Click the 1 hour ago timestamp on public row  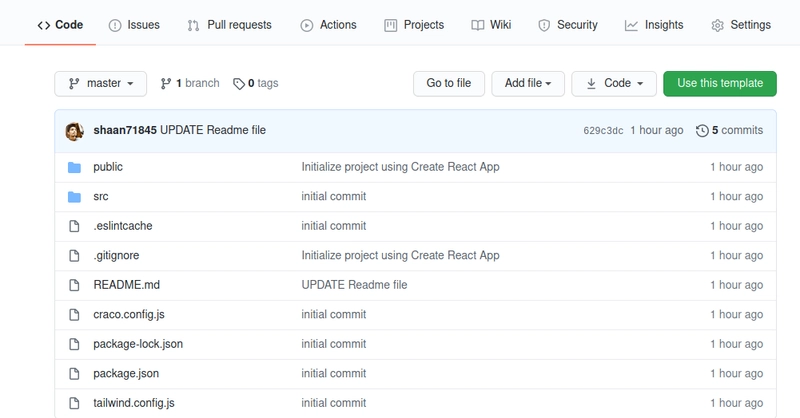(x=737, y=167)
